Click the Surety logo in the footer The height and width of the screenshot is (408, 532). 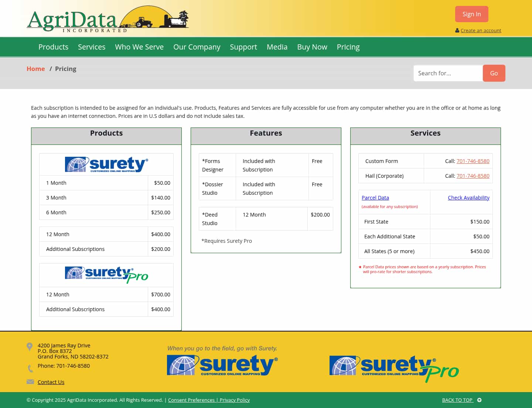click(222, 365)
